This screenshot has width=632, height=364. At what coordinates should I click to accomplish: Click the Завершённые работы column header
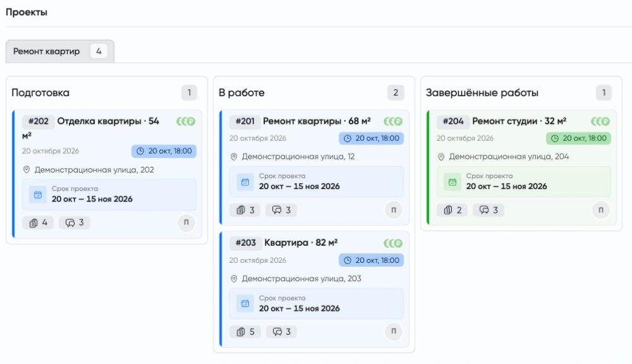click(482, 93)
